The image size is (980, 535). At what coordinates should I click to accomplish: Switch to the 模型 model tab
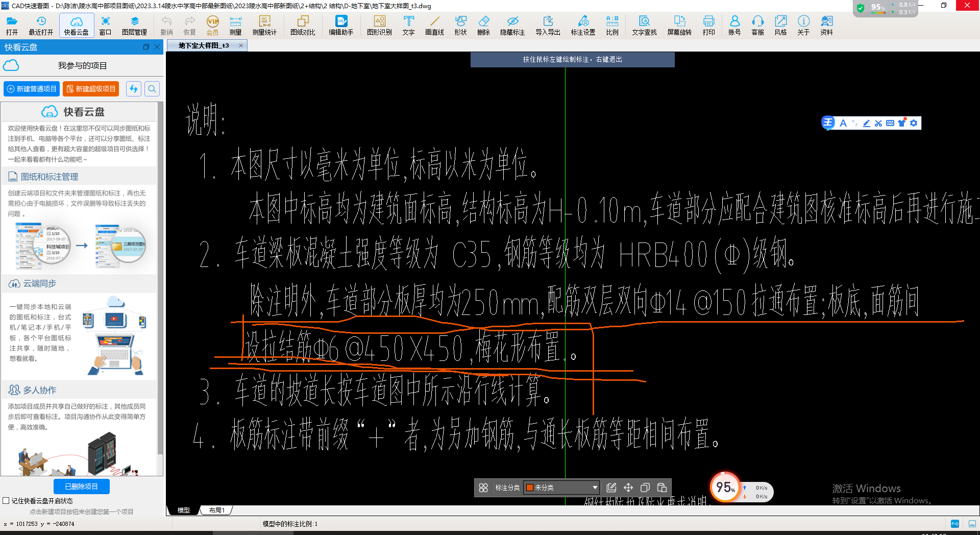(183, 510)
